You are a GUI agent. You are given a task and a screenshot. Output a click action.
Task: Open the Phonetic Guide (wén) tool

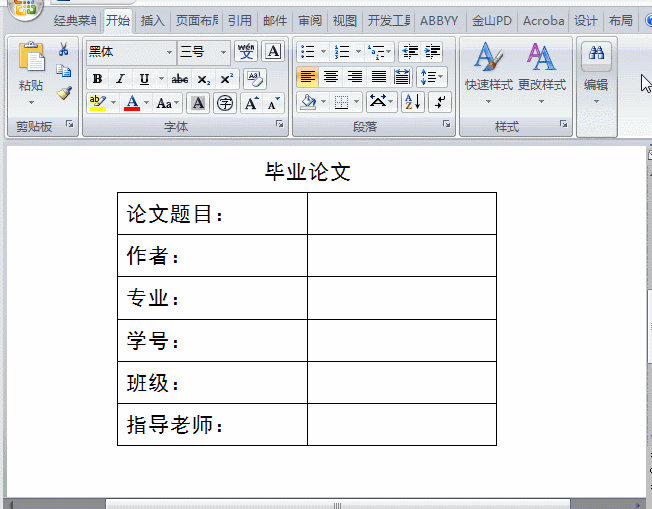pos(246,51)
